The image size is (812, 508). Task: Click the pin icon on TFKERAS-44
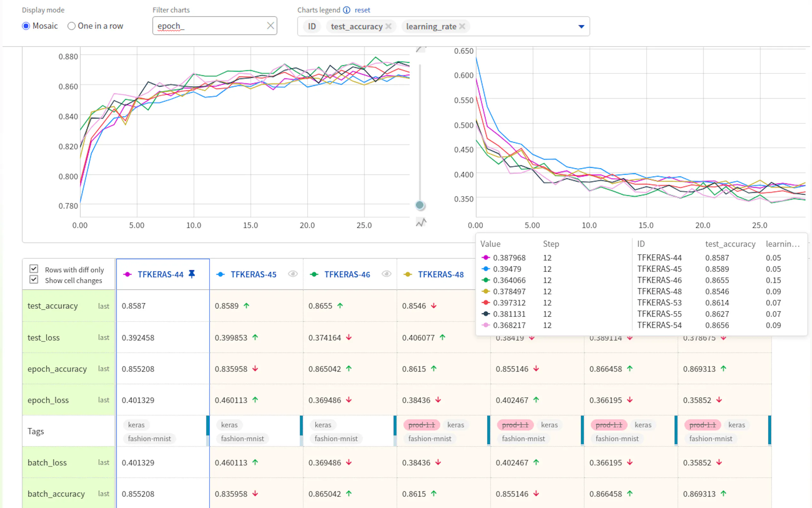click(x=192, y=274)
